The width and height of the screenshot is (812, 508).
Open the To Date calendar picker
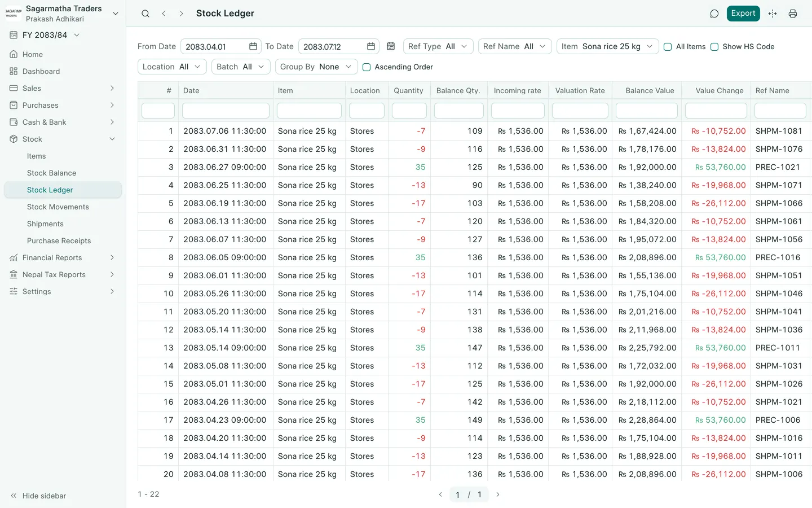pyautogui.click(x=371, y=46)
